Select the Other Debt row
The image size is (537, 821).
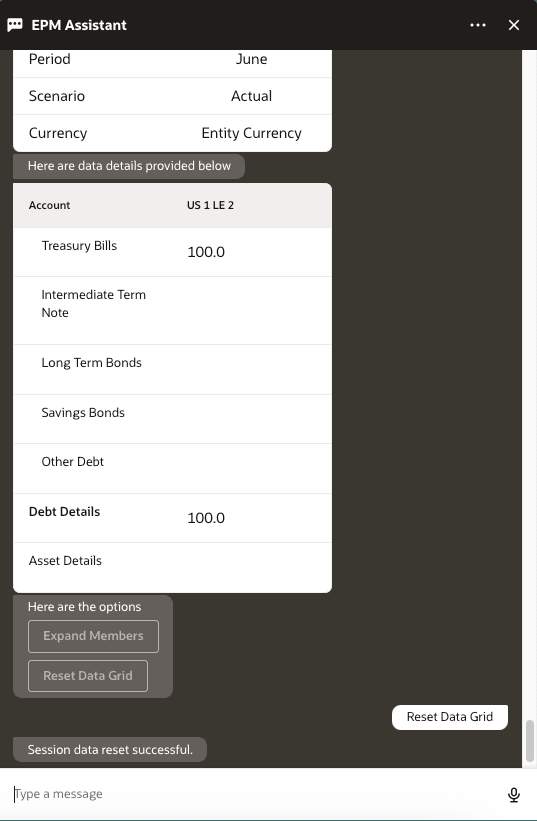click(172, 469)
